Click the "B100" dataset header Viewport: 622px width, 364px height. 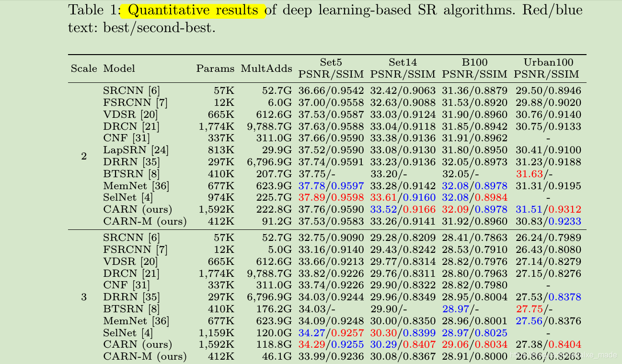point(474,62)
